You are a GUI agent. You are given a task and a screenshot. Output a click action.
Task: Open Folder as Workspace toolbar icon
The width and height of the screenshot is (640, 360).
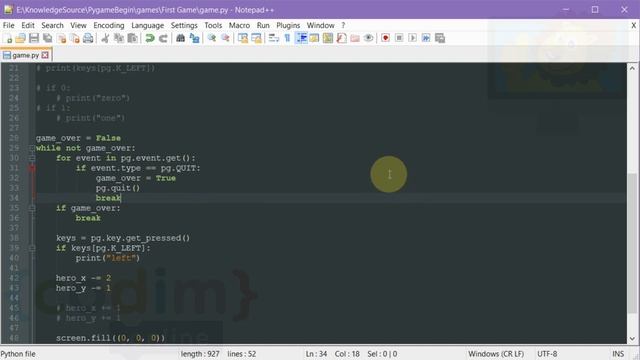tap(355, 38)
